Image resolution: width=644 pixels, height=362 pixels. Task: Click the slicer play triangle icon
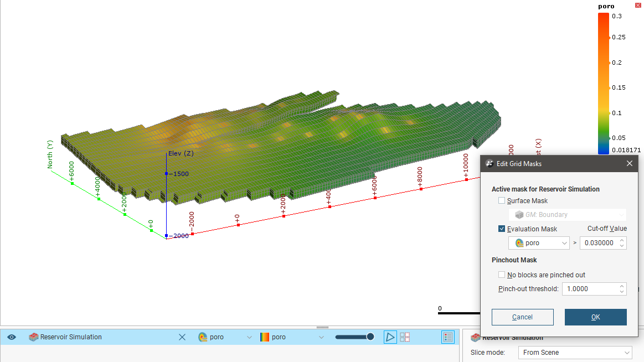coord(390,337)
